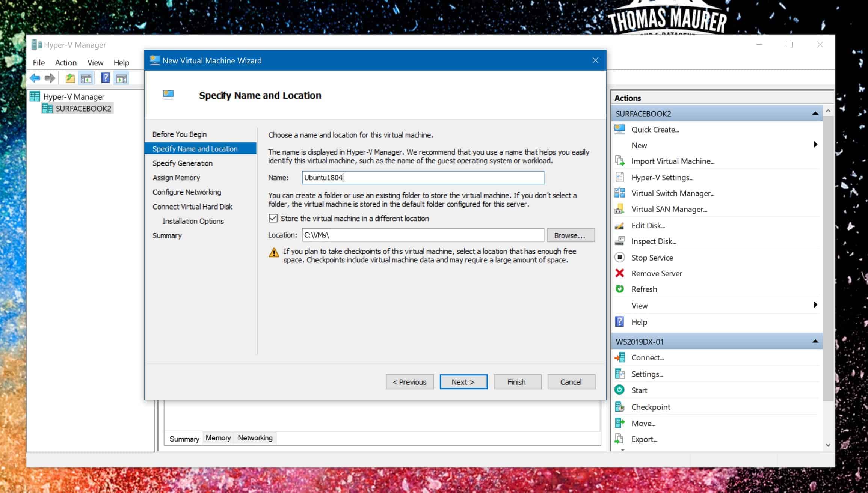Switch to Memory tab
This screenshot has height=493, width=868.
pos(218,437)
